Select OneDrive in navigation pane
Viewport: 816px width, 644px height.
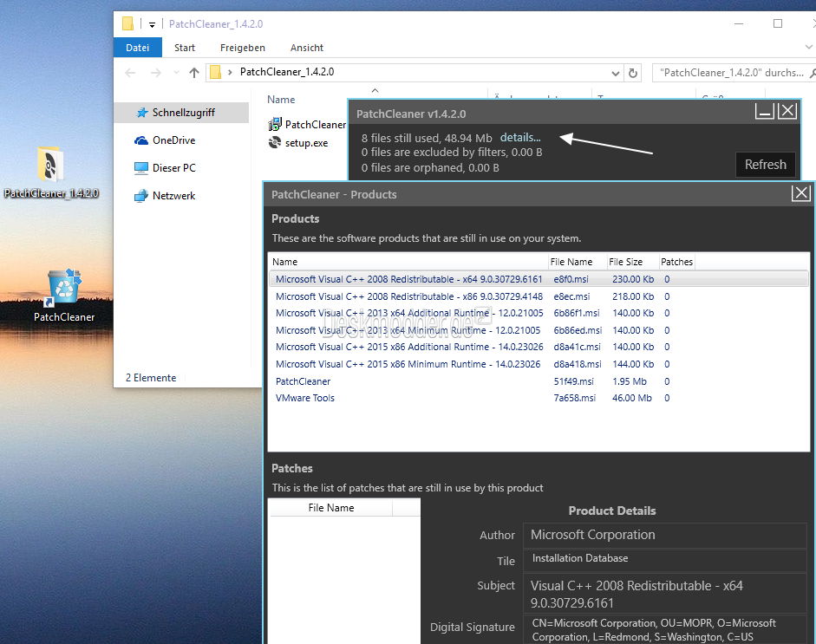173,140
